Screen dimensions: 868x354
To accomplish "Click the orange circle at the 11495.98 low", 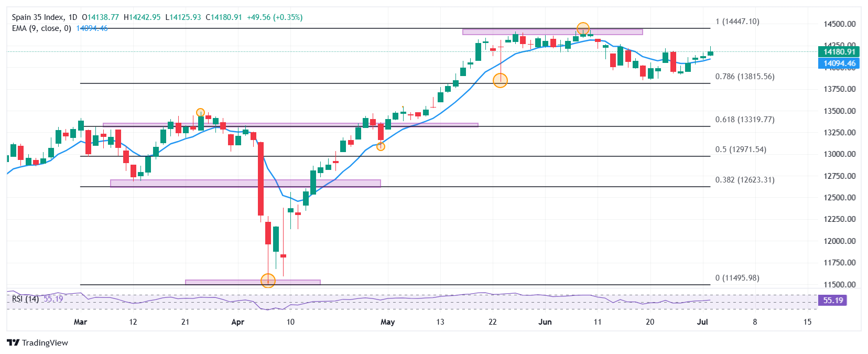I will (x=268, y=281).
